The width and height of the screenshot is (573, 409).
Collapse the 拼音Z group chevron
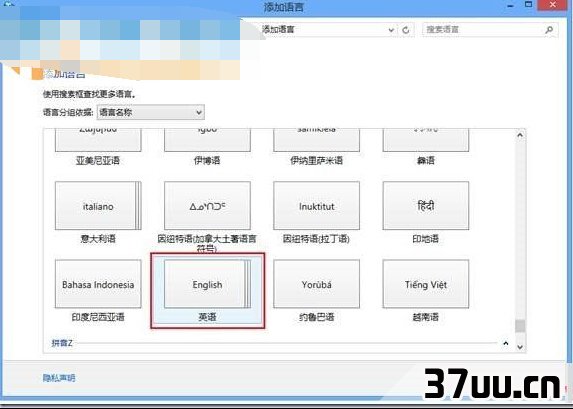(506, 343)
